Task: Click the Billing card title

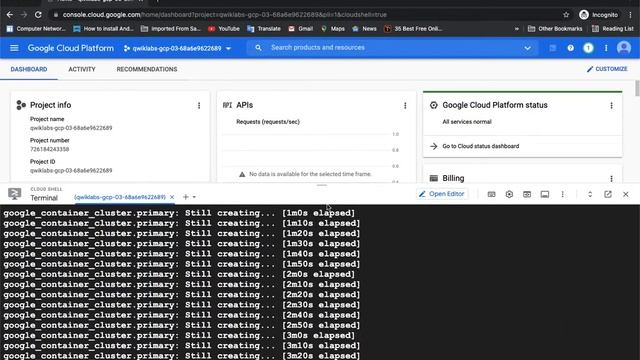Action: [x=453, y=178]
